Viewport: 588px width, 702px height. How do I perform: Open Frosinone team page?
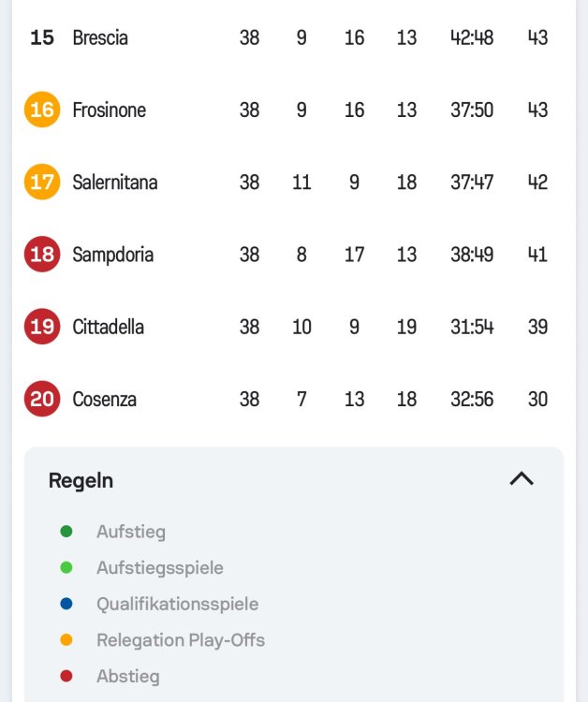click(110, 110)
